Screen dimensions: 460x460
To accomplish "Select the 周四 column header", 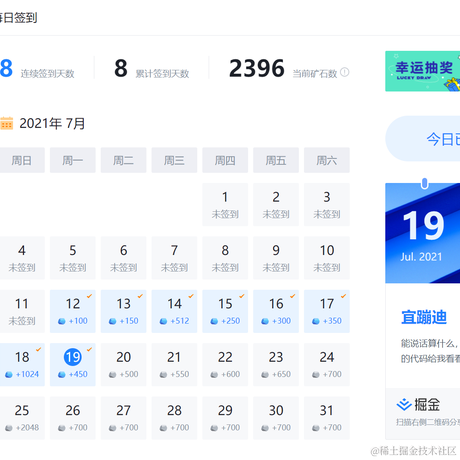I will tap(225, 160).
